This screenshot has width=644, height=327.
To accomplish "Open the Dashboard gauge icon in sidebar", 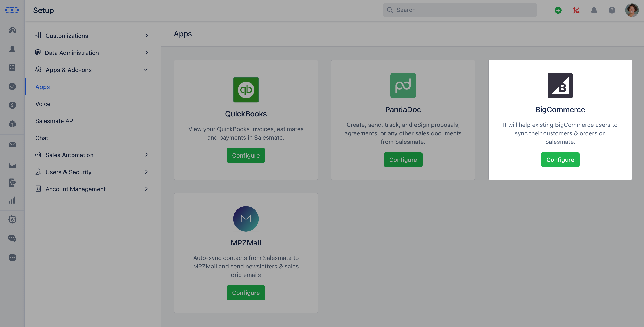I will (x=12, y=30).
